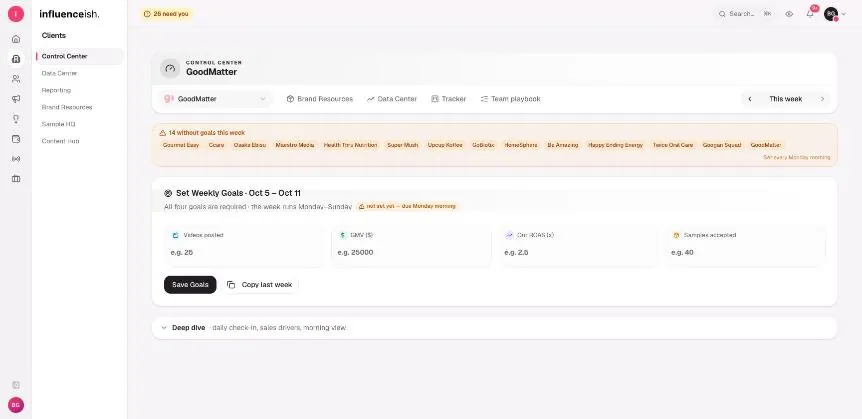Click Copy last week button
Screen dimensions: 862x419
click(x=259, y=285)
